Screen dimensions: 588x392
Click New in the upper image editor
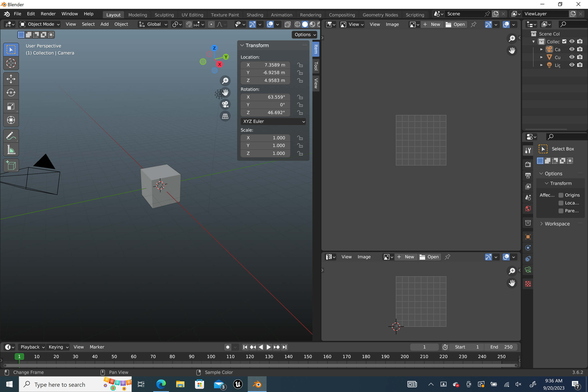click(x=432, y=24)
